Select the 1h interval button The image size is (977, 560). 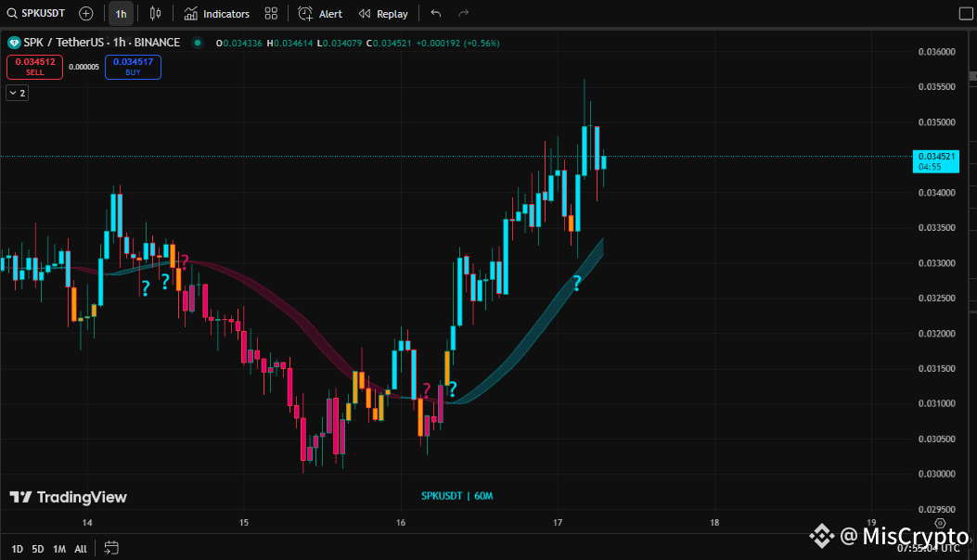pos(121,13)
